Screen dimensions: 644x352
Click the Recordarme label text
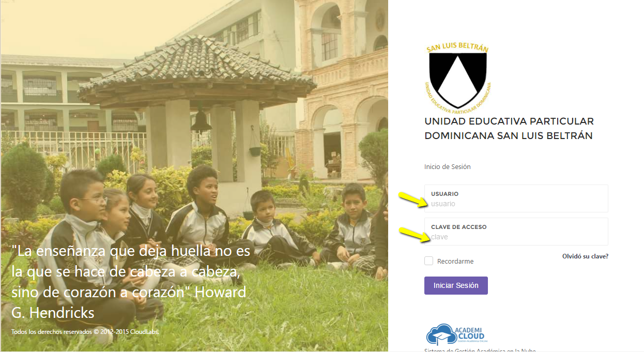pos(455,262)
